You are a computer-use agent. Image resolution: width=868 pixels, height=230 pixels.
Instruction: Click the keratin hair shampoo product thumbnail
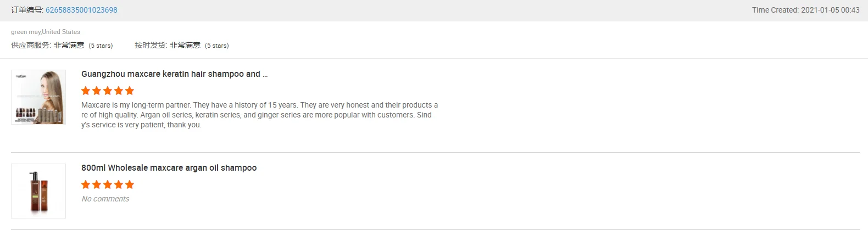pos(38,97)
